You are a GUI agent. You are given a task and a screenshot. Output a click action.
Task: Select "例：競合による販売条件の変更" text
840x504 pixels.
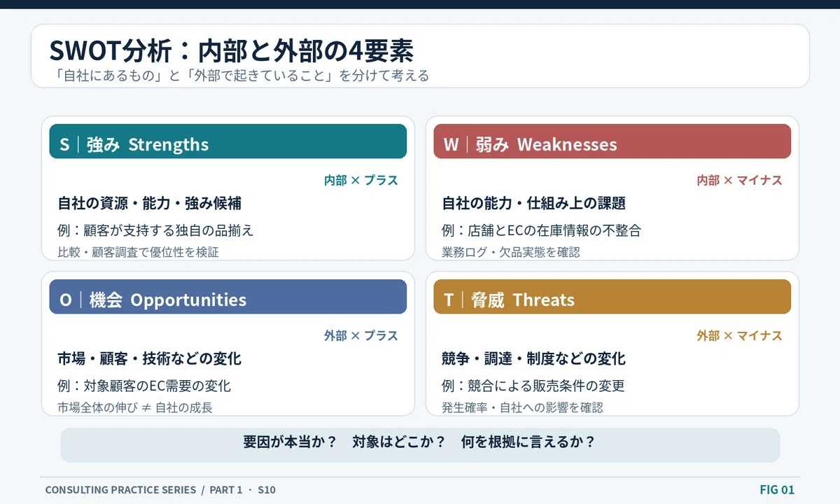click(533, 386)
